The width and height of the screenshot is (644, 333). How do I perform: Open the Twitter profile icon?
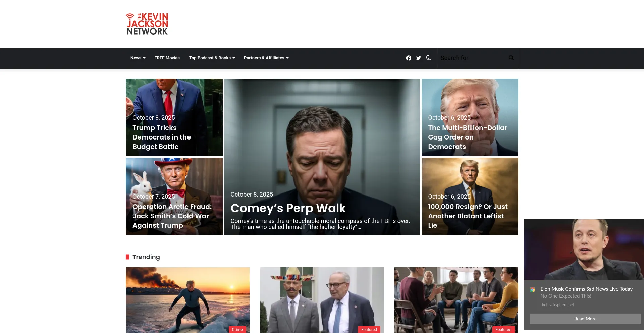(x=418, y=58)
